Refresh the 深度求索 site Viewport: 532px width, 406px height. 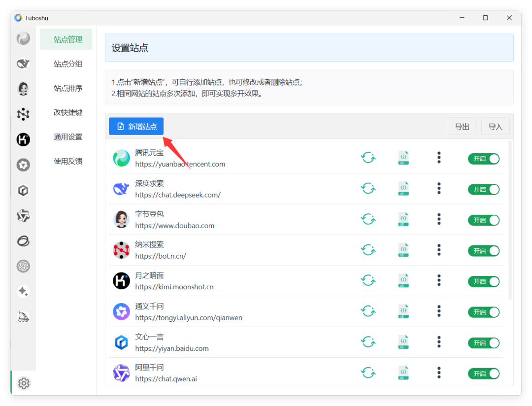(x=368, y=188)
